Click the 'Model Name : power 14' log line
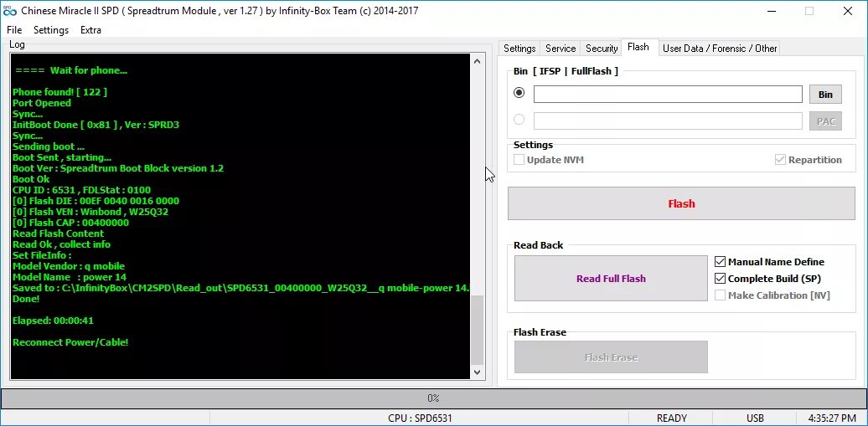868x426 pixels. point(70,277)
